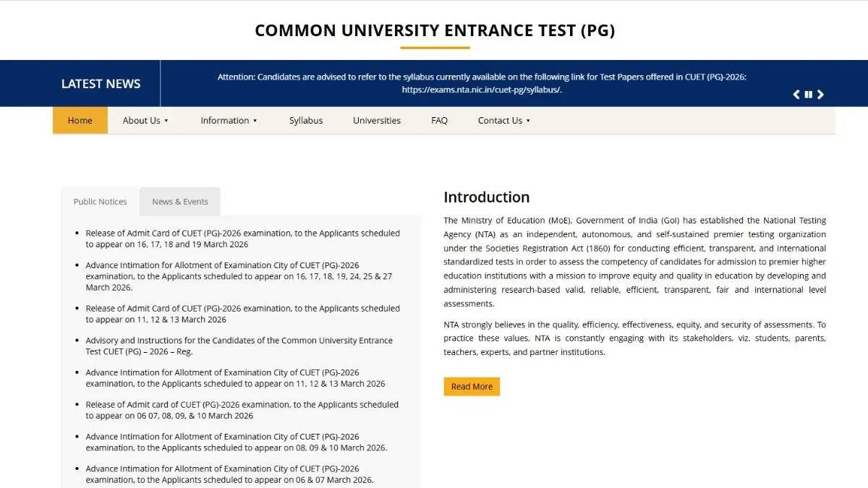Open Advisory and Instructions for Candidates notice
The image size is (868, 488).
pos(239,346)
